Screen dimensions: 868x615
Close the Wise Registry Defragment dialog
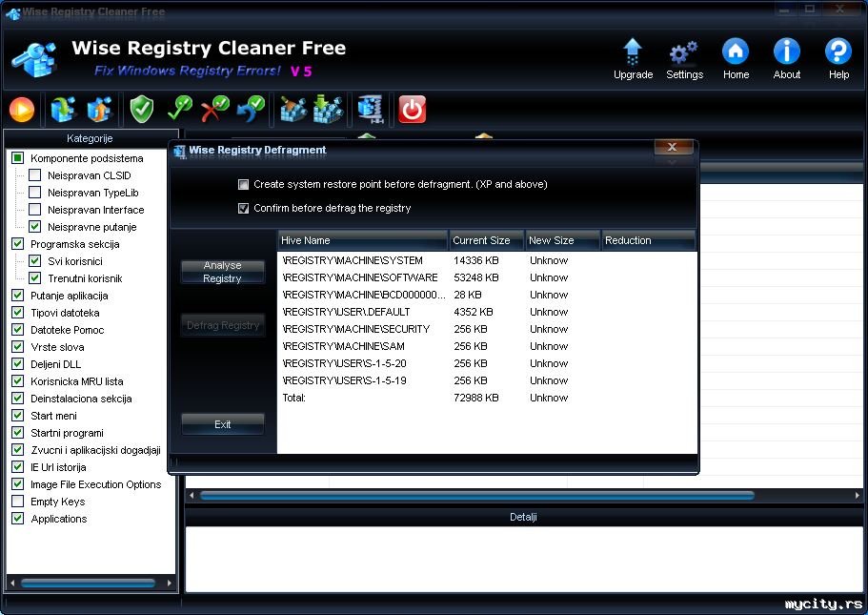coord(673,147)
